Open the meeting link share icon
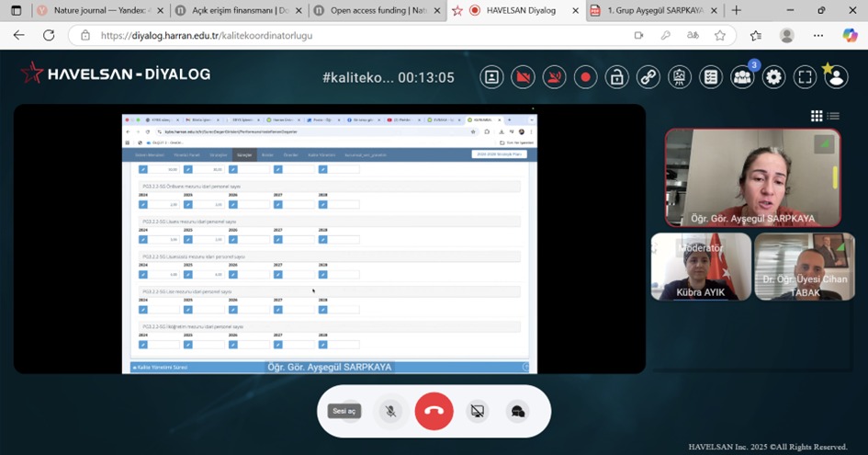This screenshot has width=868, height=455. 648,77
